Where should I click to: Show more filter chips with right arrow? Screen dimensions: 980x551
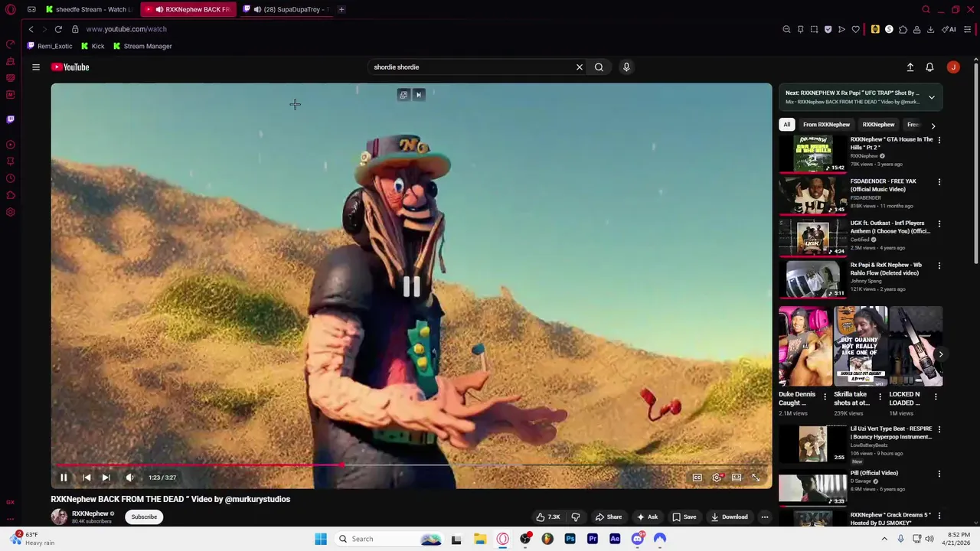tap(933, 126)
